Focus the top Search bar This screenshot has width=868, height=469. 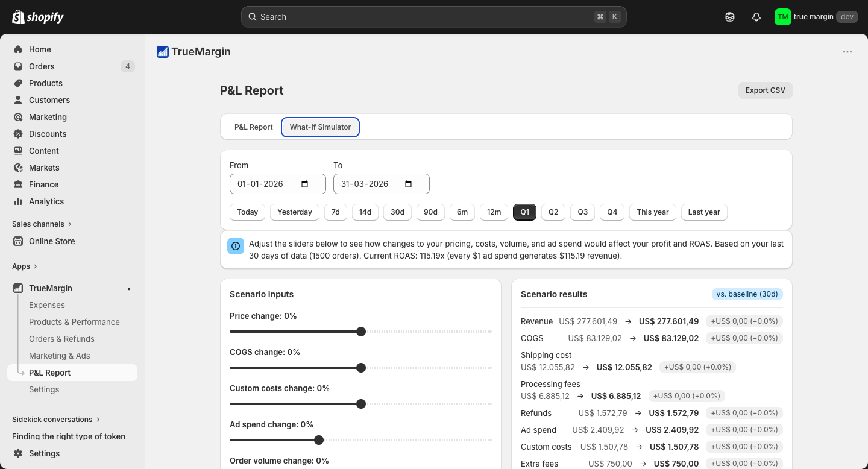[x=434, y=17]
